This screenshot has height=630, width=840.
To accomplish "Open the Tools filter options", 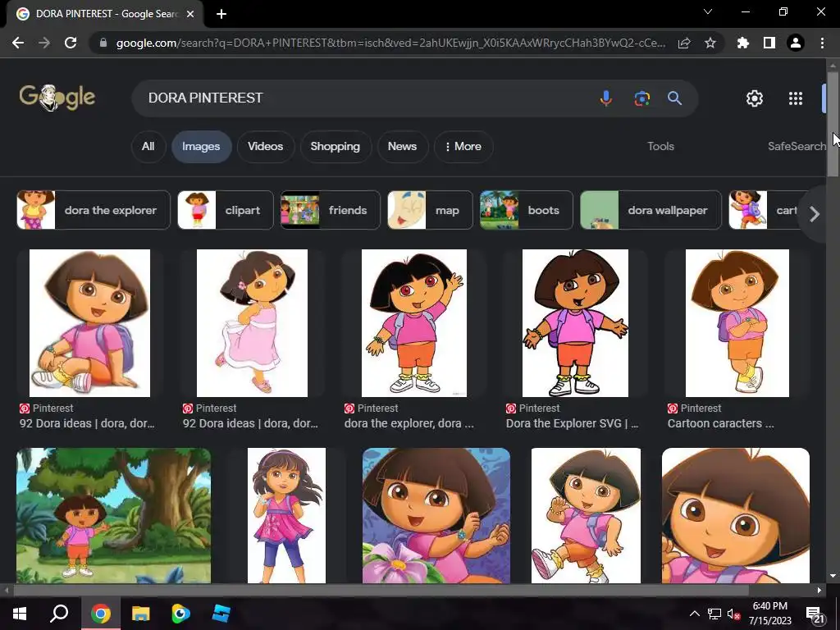I will pyautogui.click(x=660, y=146).
